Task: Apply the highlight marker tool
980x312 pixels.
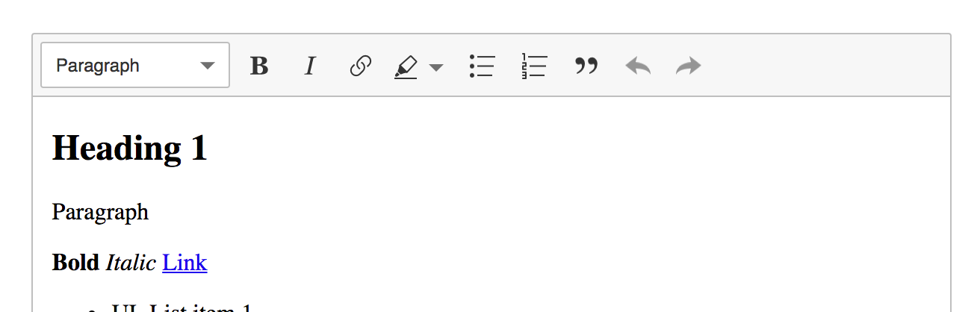Action: [x=406, y=66]
